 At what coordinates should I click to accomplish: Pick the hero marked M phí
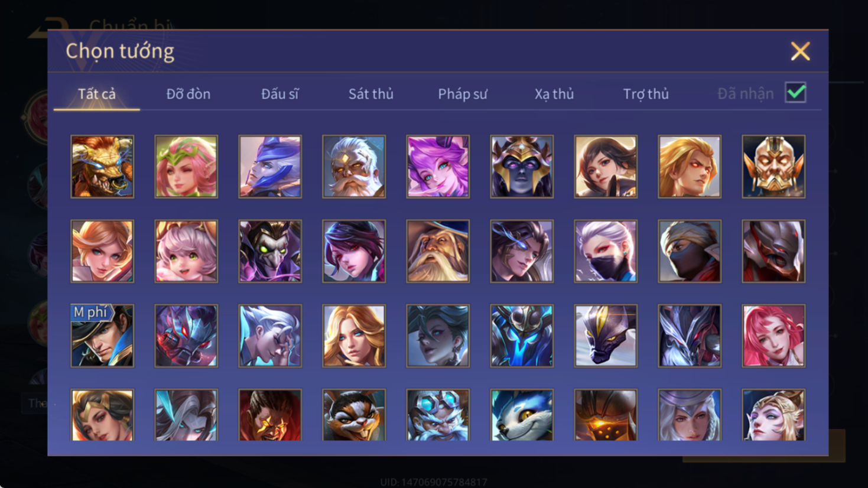click(102, 336)
